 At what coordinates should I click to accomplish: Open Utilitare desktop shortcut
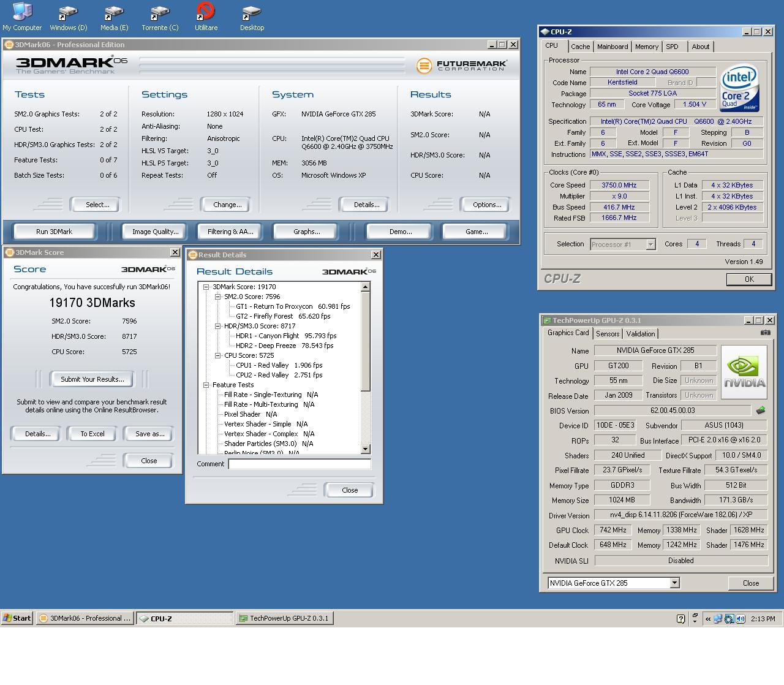point(206,17)
